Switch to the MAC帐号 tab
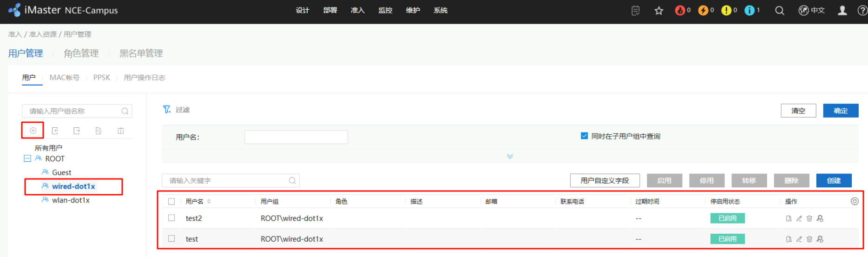868x257 pixels. click(x=64, y=78)
